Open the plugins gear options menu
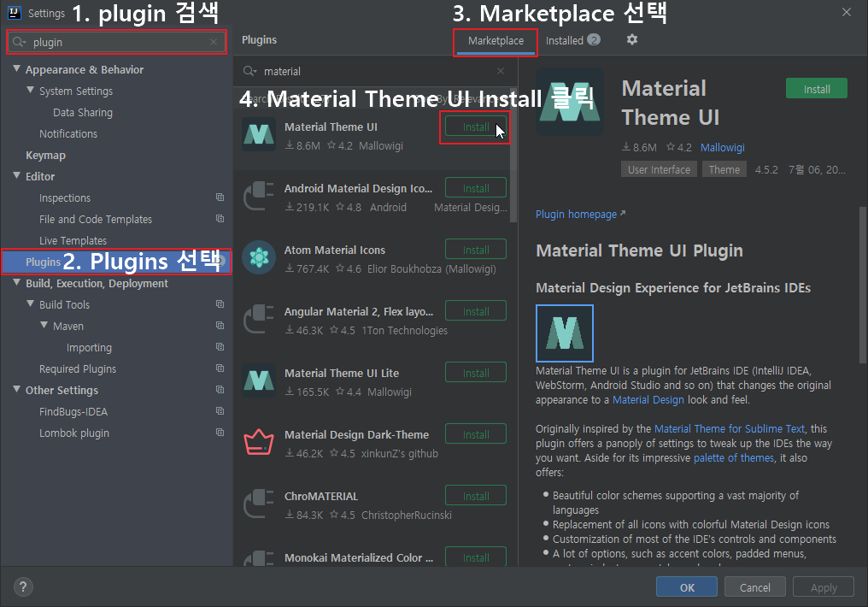The width and height of the screenshot is (868, 607). 632,40
